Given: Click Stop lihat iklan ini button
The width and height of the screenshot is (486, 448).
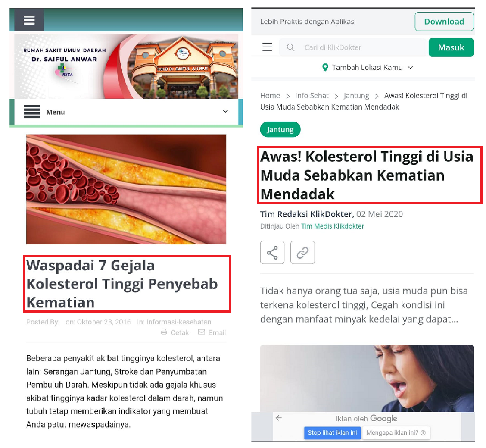Looking at the screenshot, I should (x=332, y=433).
